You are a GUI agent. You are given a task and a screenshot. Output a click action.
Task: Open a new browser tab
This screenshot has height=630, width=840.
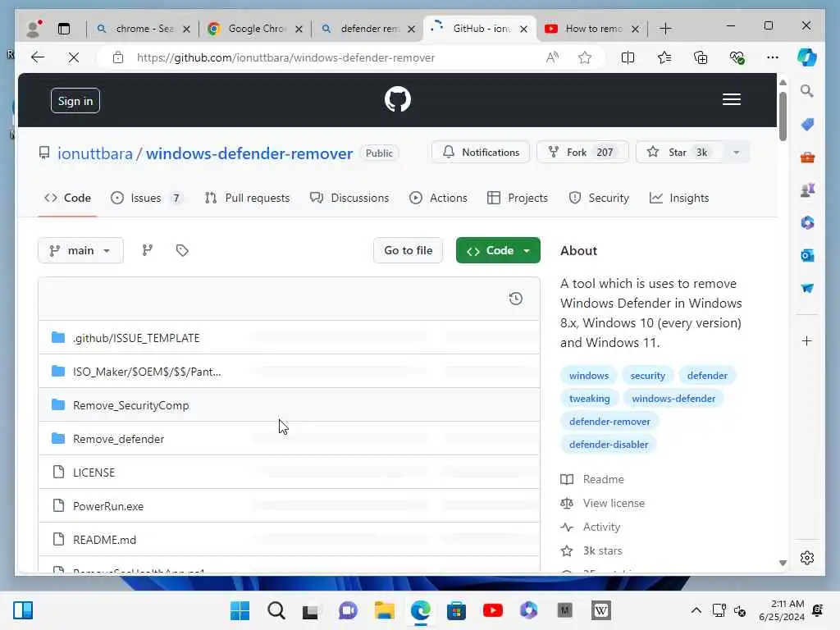click(664, 29)
